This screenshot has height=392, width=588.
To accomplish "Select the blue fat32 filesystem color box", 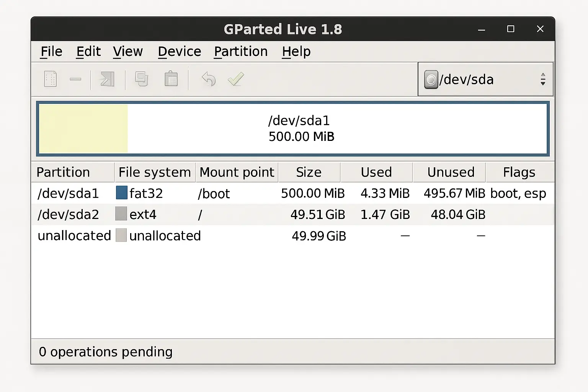I will pyautogui.click(x=121, y=193).
